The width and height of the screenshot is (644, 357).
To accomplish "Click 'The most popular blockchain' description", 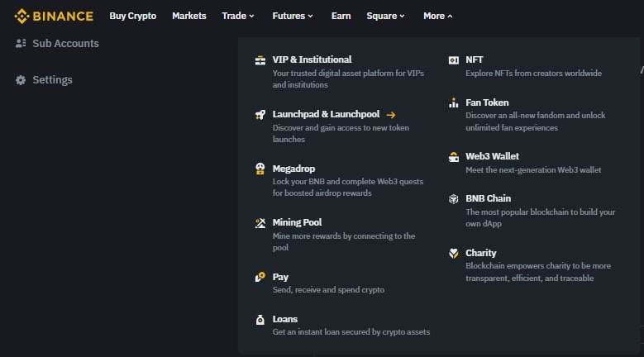I will click(541, 218).
